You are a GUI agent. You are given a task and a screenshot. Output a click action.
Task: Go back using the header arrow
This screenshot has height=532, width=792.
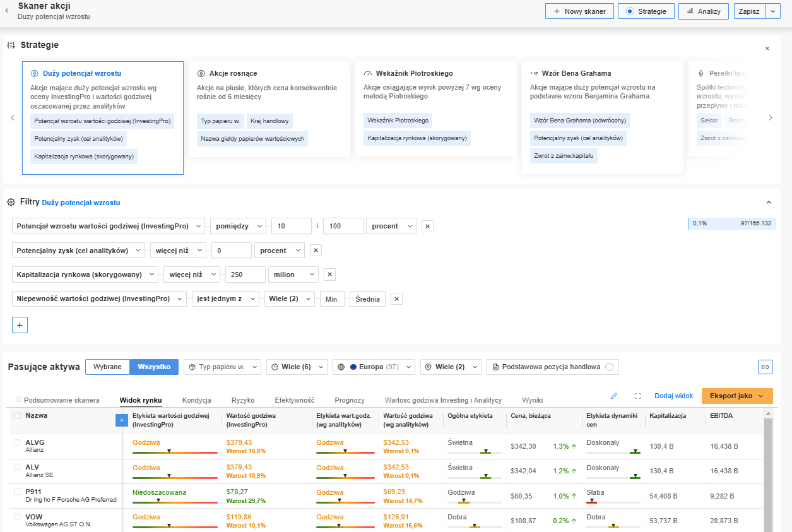(x=6, y=11)
